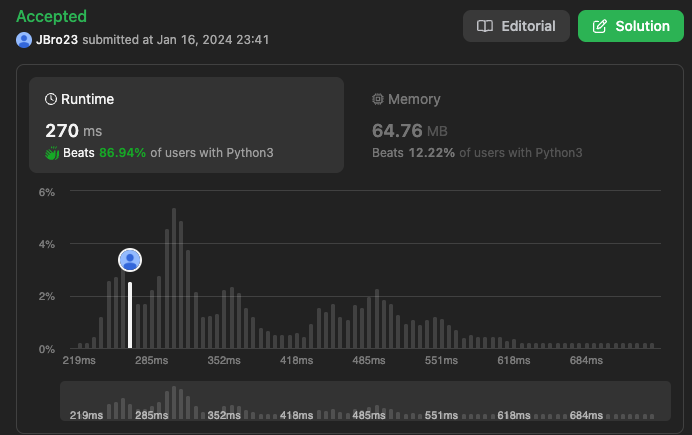Click the 684ms main chart axis label
The width and height of the screenshot is (692, 435).
pos(586,360)
